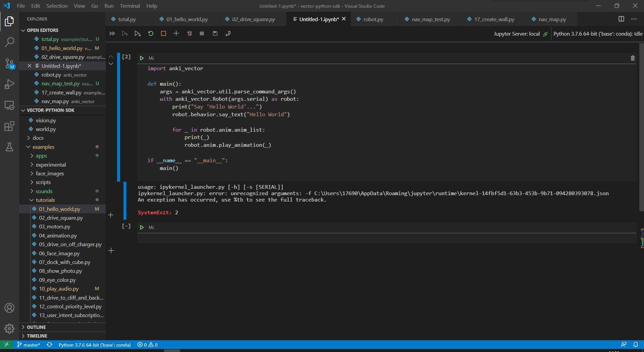Restart the Jupyter kernel
This screenshot has height=352, width=644.
point(151,34)
